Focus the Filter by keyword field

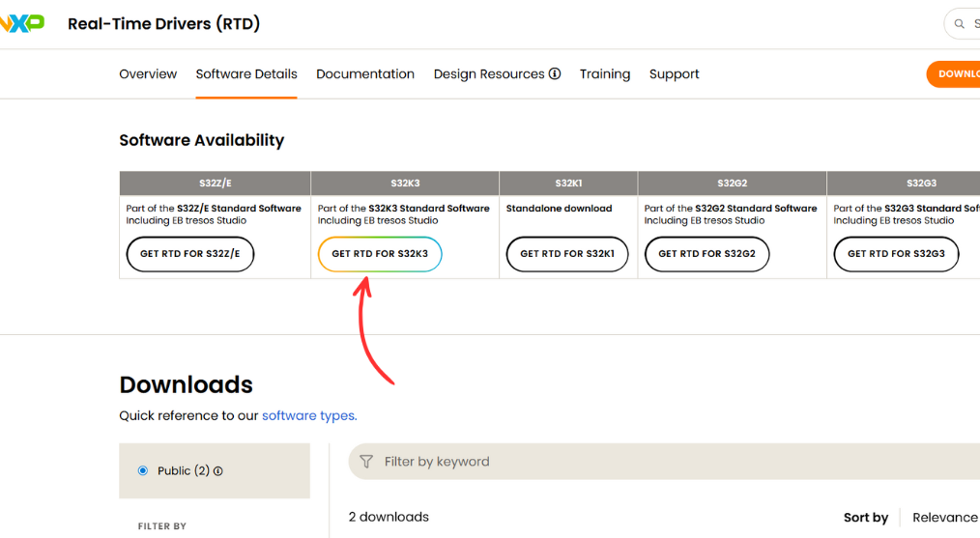664,462
